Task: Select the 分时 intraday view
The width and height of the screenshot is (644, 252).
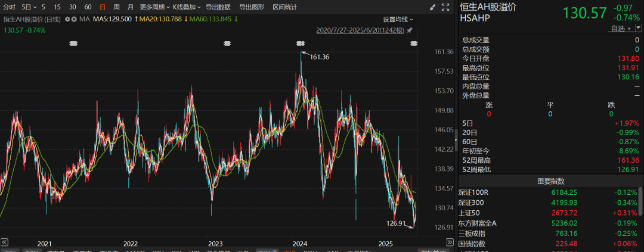Action: coord(10,7)
